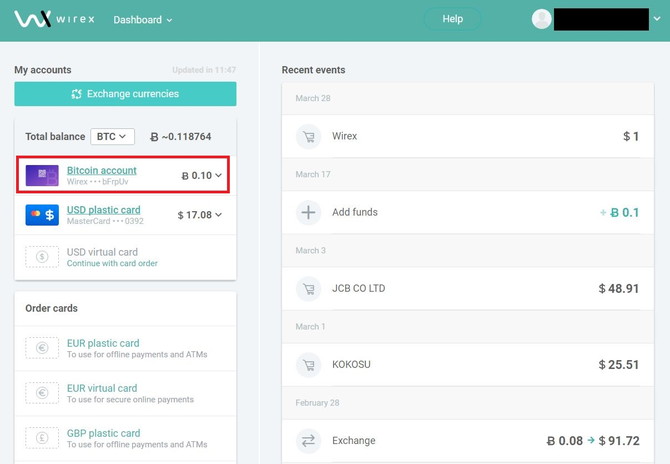
Task: Click the Wirex logo in header
Action: [54, 19]
